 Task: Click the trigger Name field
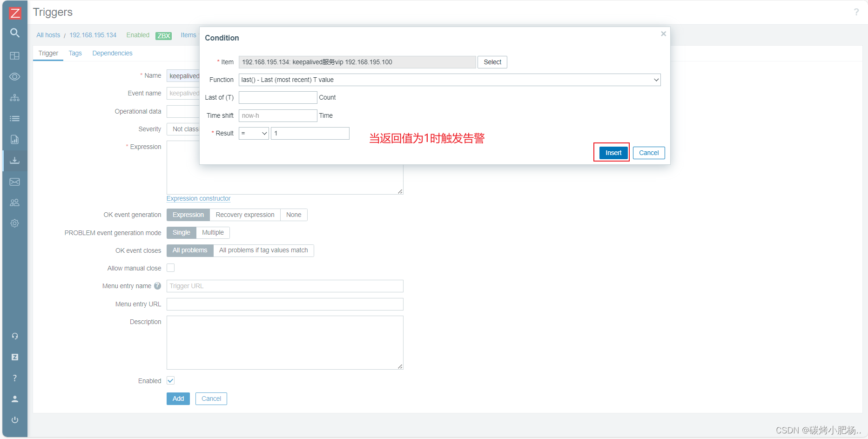click(183, 76)
